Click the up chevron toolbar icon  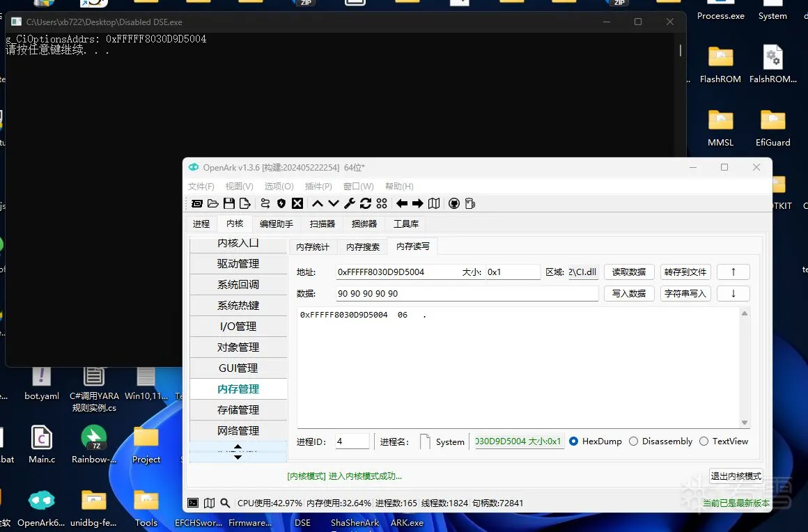[x=318, y=203]
